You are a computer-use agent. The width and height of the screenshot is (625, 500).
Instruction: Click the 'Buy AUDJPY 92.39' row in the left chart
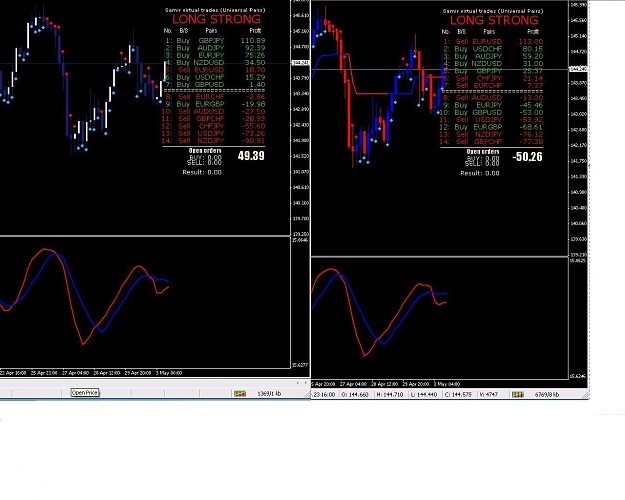(215, 47)
